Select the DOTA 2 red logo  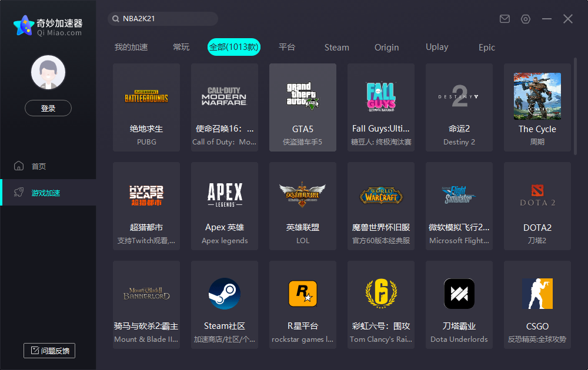[537, 195]
